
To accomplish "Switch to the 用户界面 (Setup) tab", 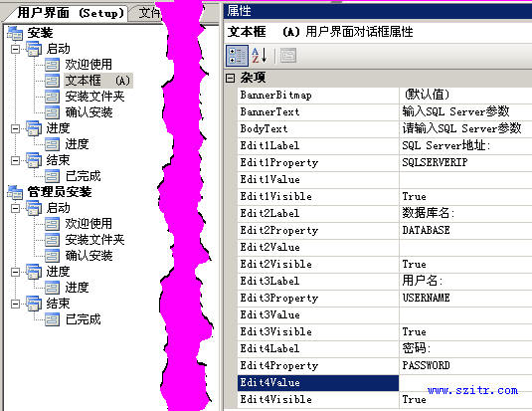I will pos(70,13).
